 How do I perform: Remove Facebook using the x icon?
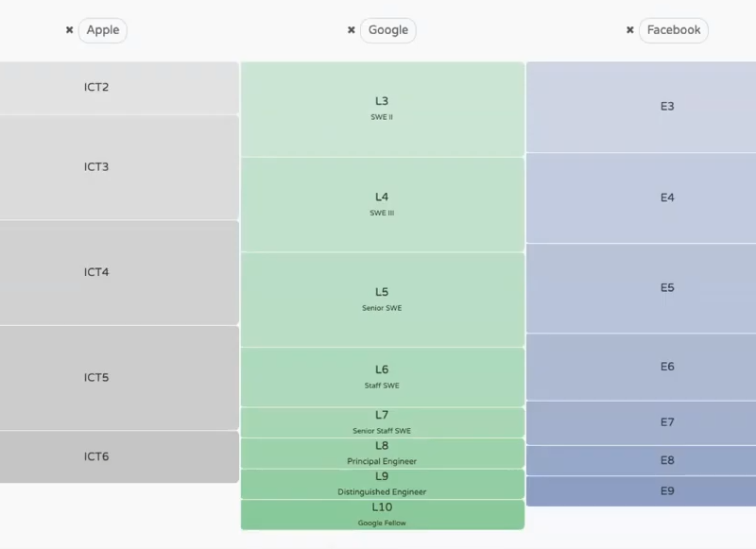click(630, 30)
